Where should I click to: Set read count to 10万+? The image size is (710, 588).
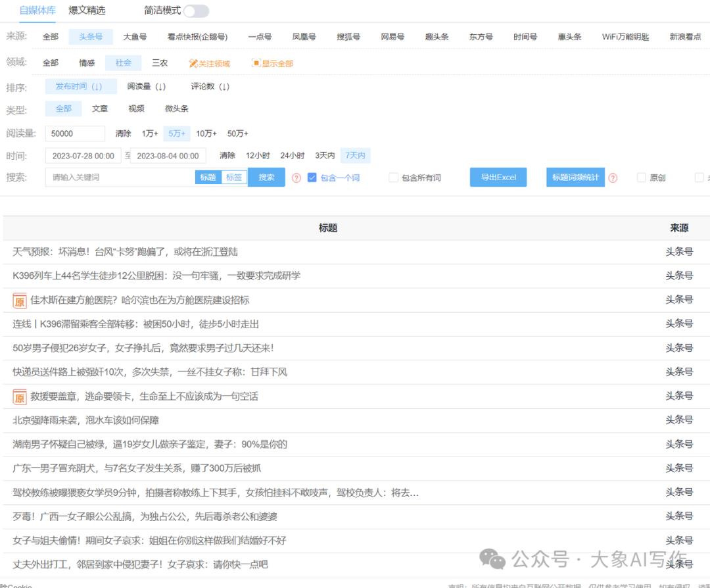pyautogui.click(x=206, y=133)
